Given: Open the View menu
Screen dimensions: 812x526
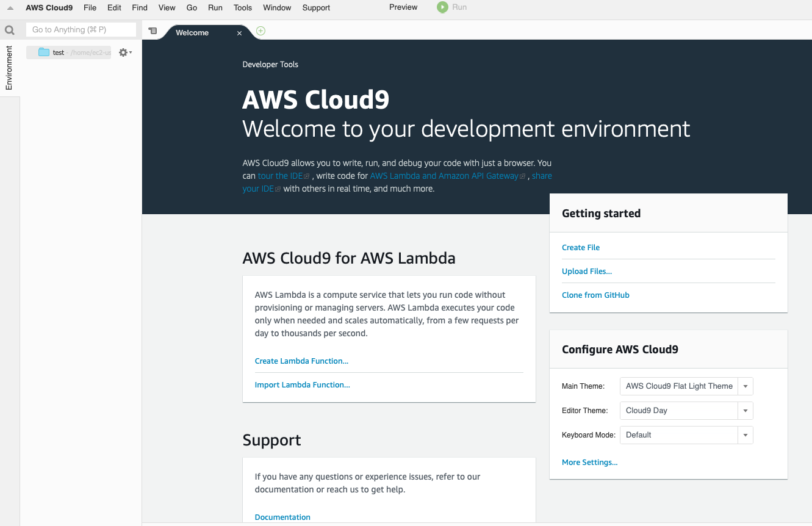Looking at the screenshot, I should 167,8.
